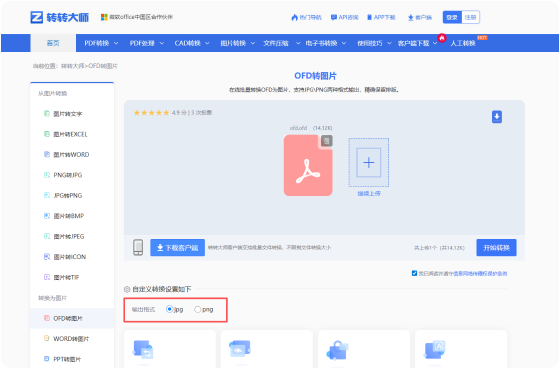Click the 注册 register button
Image resolution: width=560 pixels, height=369 pixels.
point(471,17)
